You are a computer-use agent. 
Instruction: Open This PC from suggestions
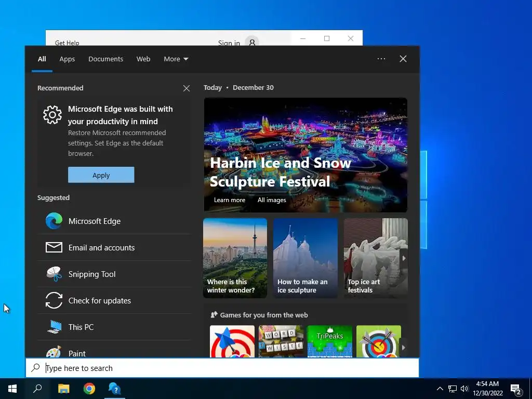point(114,327)
